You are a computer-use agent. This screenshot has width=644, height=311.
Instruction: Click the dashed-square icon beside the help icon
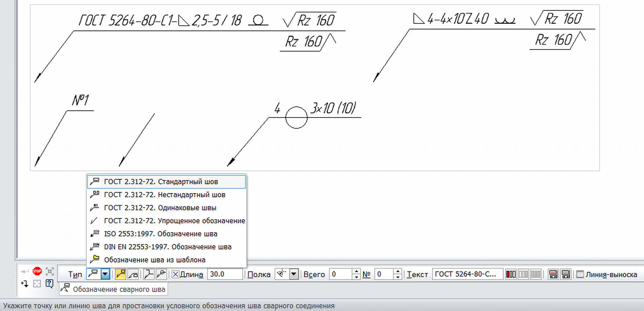37,284
